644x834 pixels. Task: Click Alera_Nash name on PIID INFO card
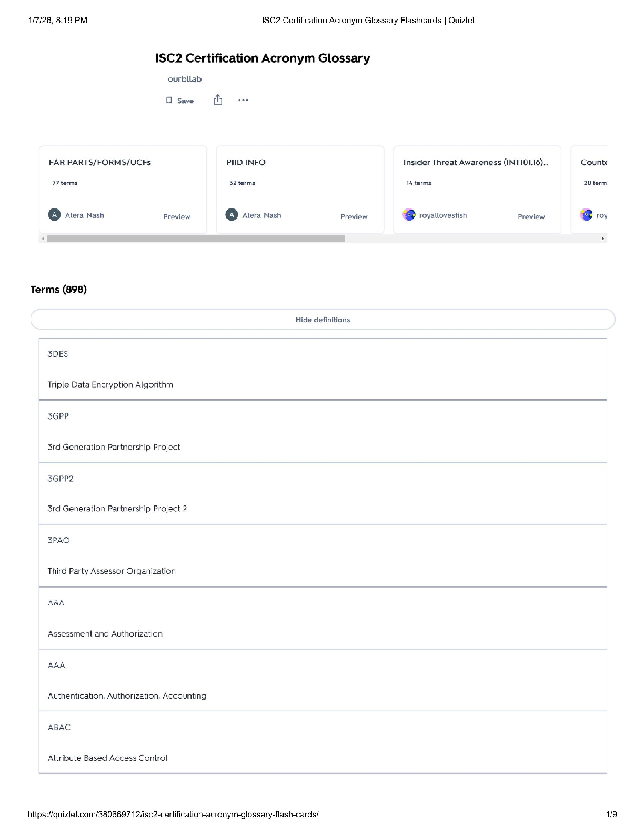click(x=261, y=215)
